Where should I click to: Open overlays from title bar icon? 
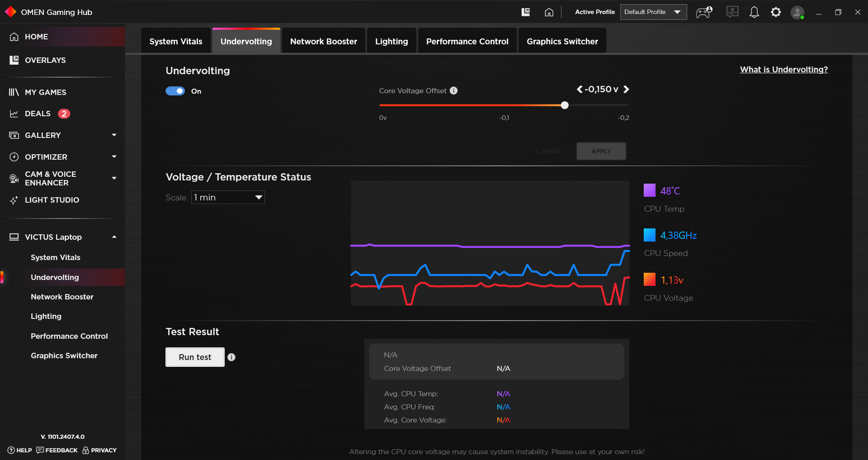coord(525,12)
